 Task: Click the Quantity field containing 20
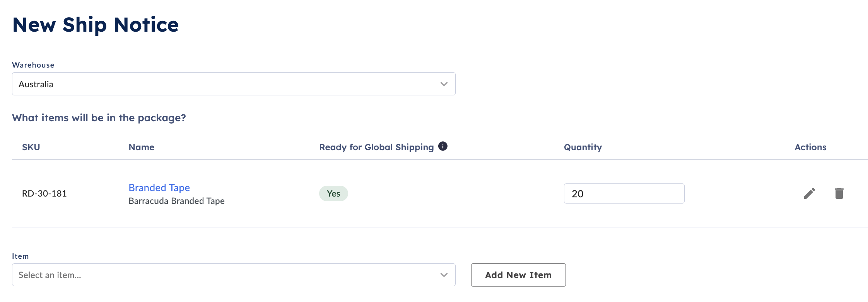pyautogui.click(x=624, y=193)
